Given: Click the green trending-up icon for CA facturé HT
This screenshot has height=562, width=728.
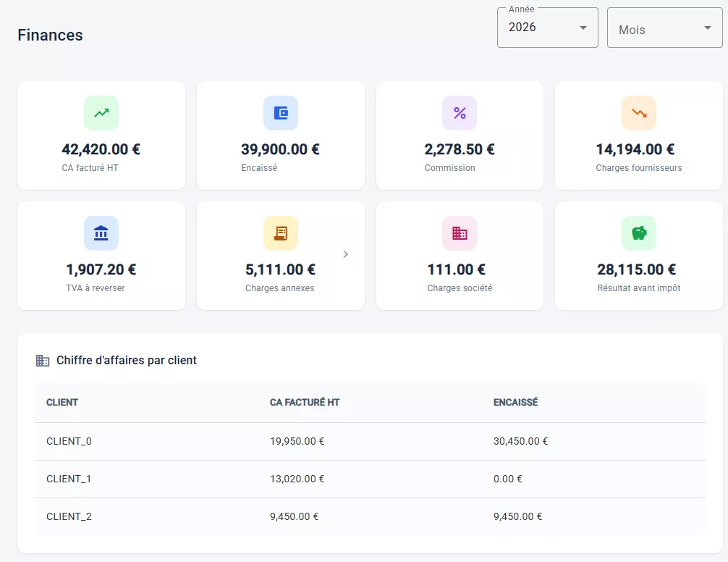Looking at the screenshot, I should (x=101, y=113).
